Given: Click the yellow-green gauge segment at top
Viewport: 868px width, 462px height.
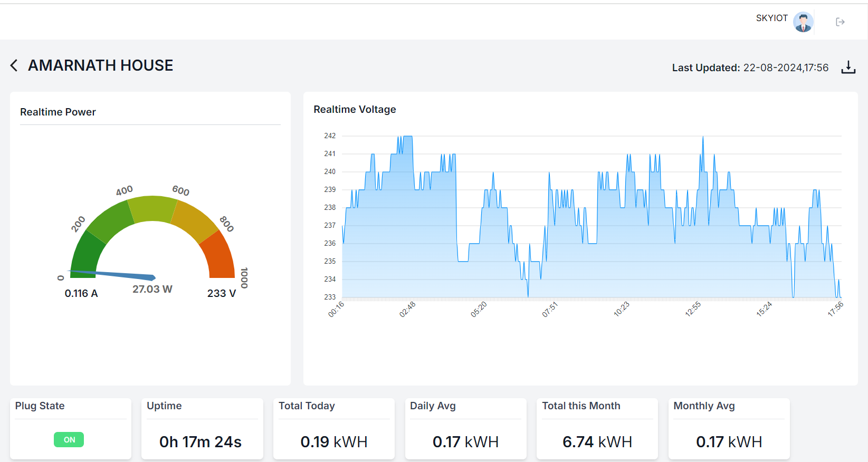Looking at the screenshot, I should coord(152,208).
